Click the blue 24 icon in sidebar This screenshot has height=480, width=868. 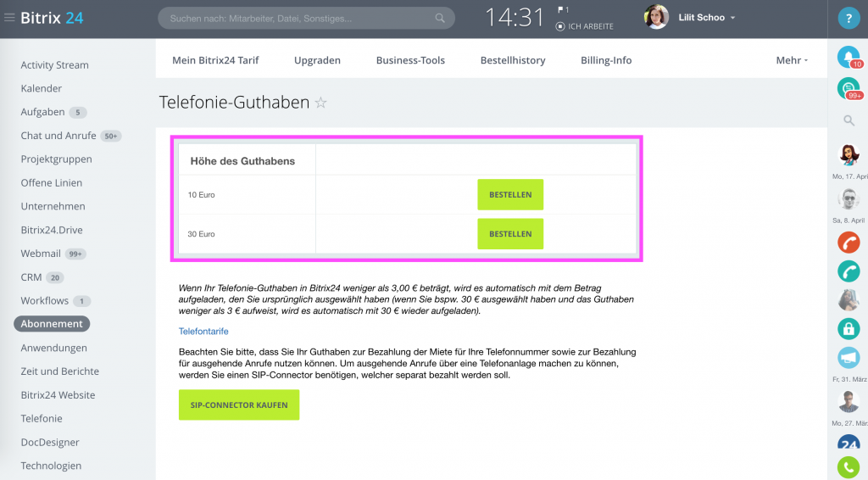849,443
